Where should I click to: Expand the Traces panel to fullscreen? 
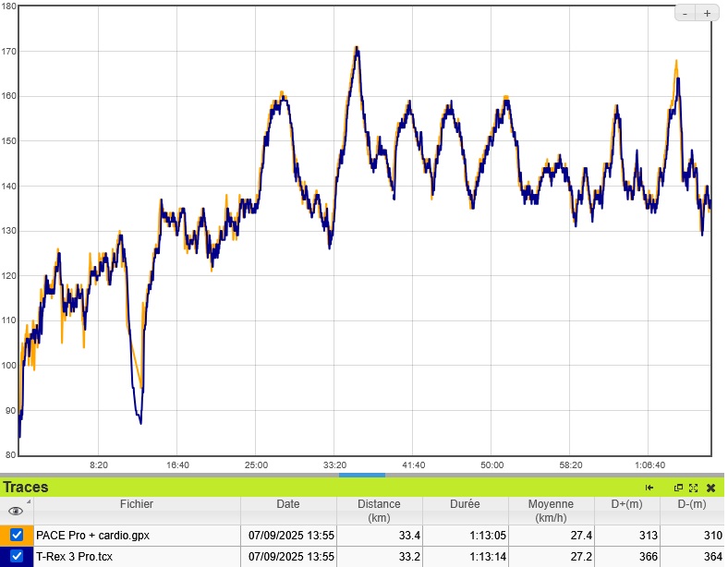coord(693,488)
